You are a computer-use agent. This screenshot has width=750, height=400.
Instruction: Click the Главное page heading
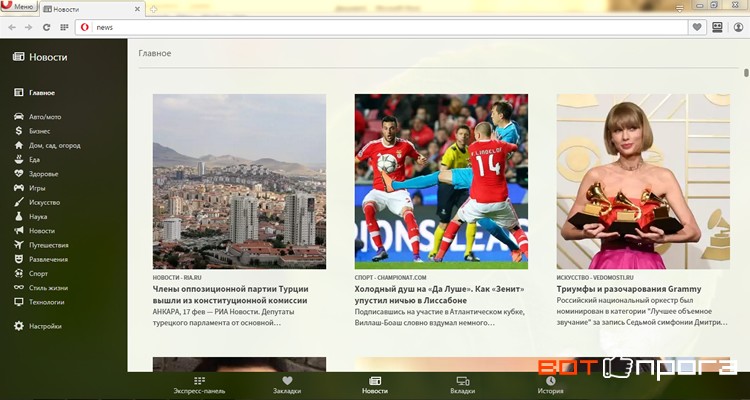click(154, 53)
